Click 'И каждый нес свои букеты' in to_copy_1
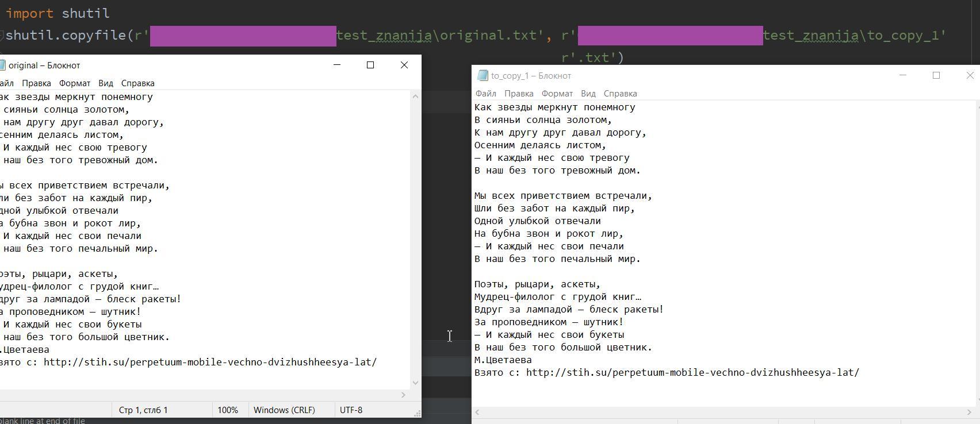 coord(554,335)
